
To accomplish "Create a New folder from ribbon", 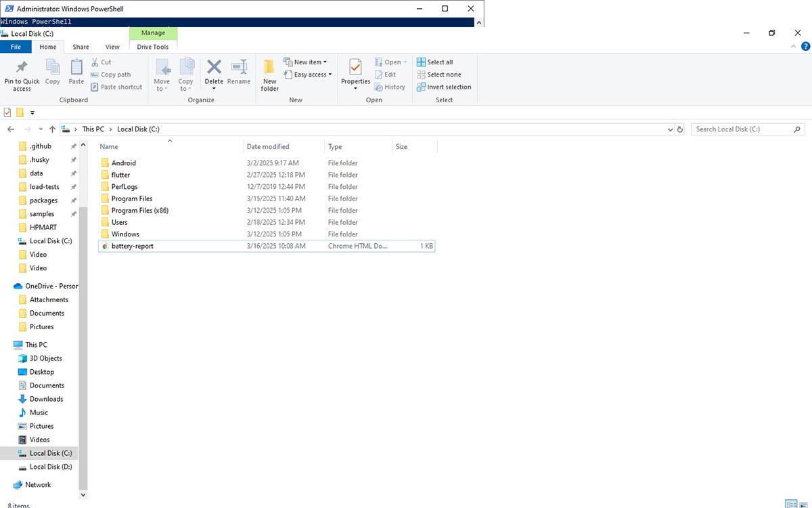I will 269,75.
